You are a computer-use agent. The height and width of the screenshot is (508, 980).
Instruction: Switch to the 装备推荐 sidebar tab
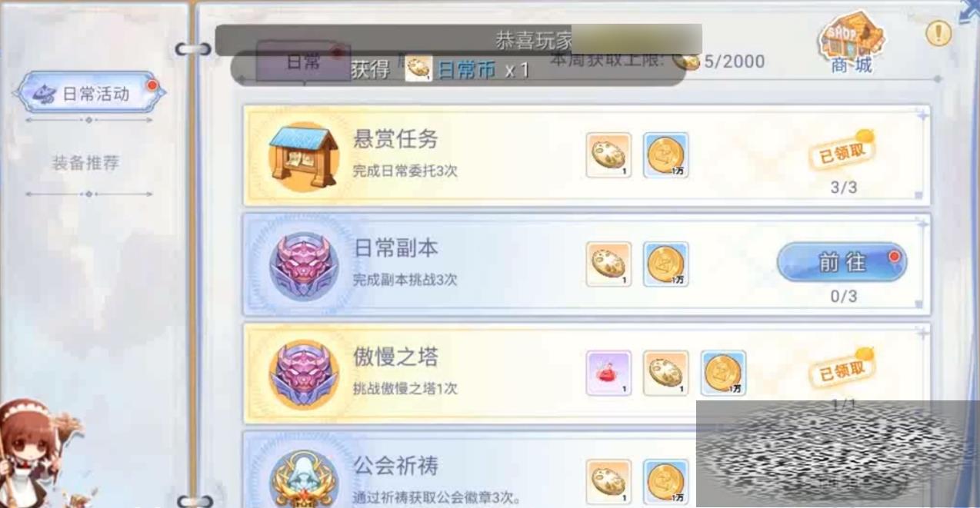coord(85,163)
